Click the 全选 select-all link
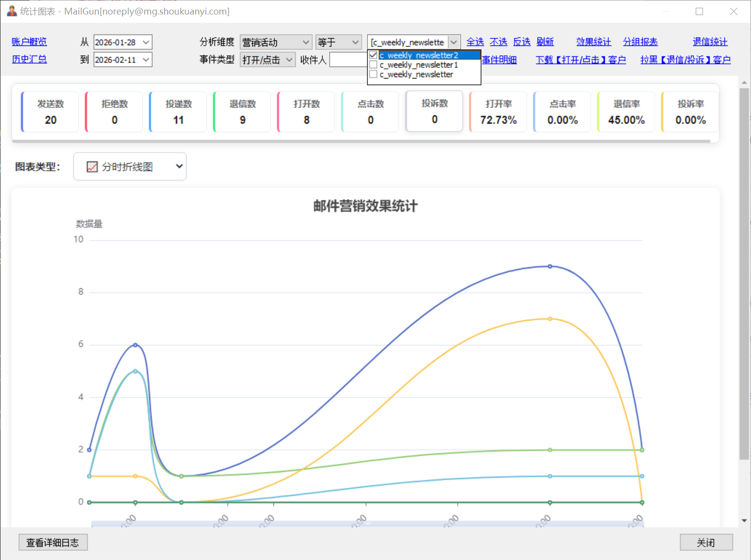Screen dimensions: 751x560 pos(475,42)
